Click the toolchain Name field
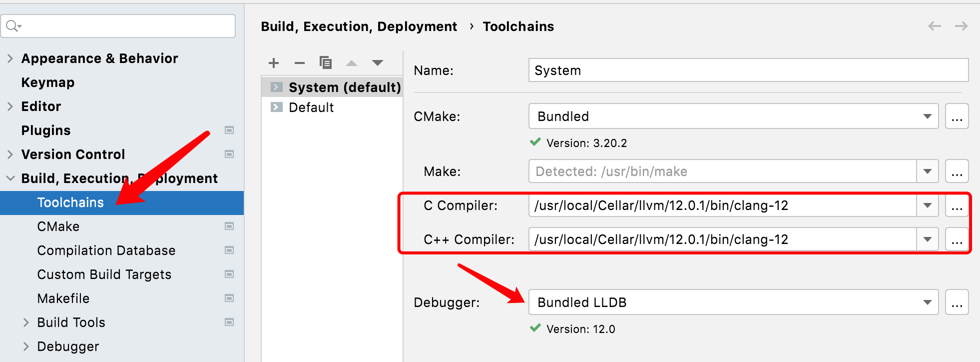980x362 pixels. [x=748, y=70]
